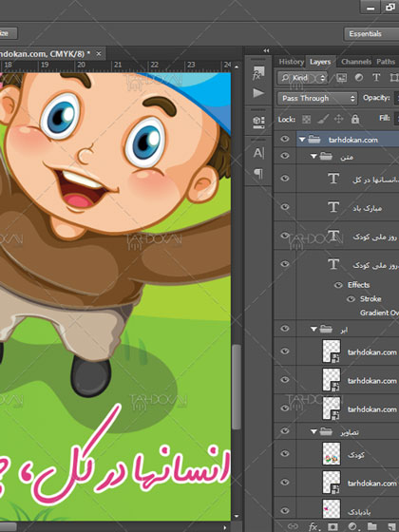Click the Stroke effect label
The height and width of the screenshot is (532, 399).
[x=370, y=299]
